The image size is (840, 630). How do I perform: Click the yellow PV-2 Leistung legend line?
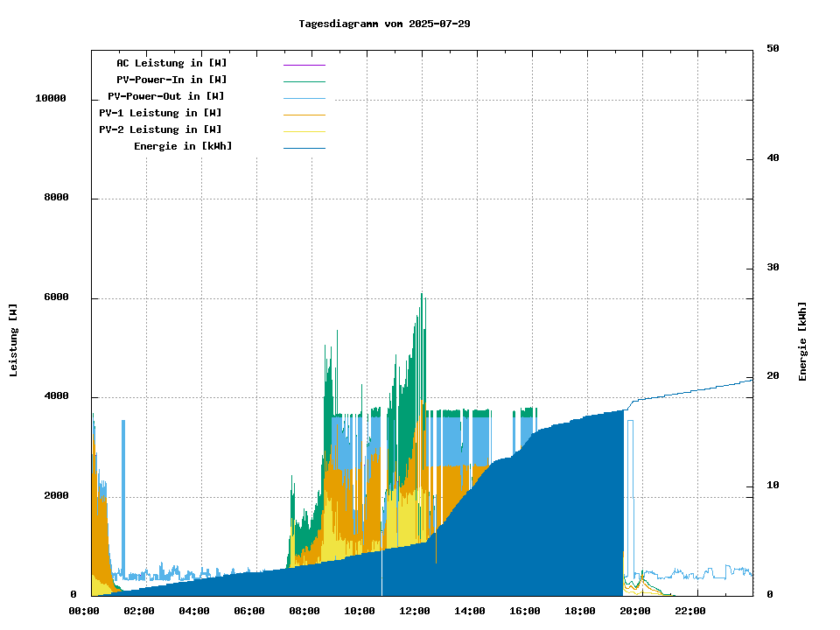click(x=304, y=131)
